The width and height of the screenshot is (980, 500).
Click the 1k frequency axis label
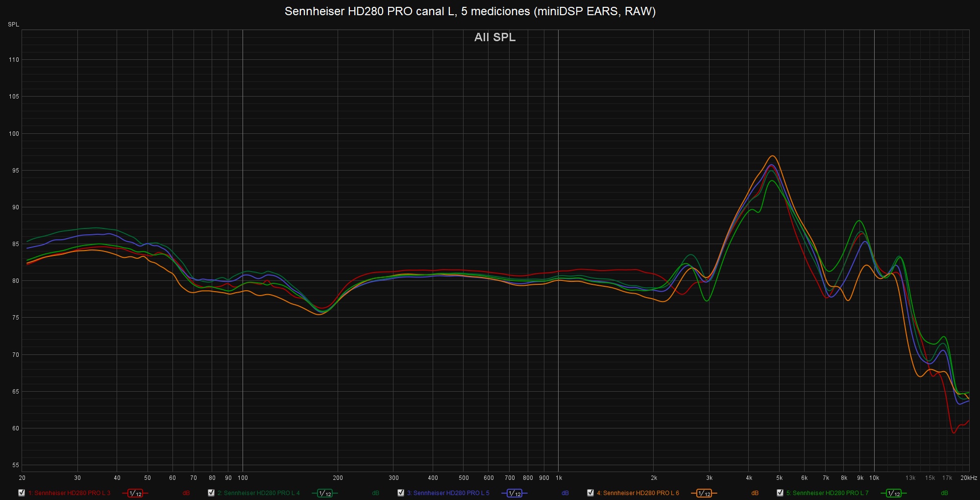pyautogui.click(x=559, y=478)
